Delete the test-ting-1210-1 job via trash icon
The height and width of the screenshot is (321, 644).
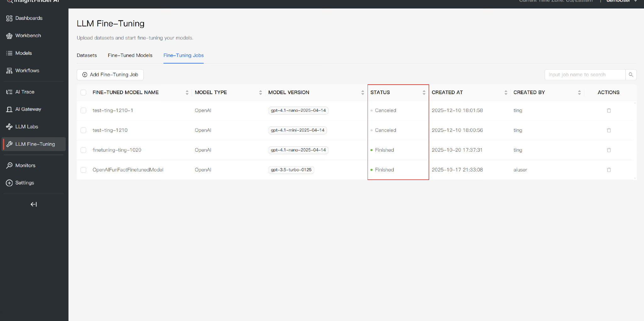pos(609,110)
